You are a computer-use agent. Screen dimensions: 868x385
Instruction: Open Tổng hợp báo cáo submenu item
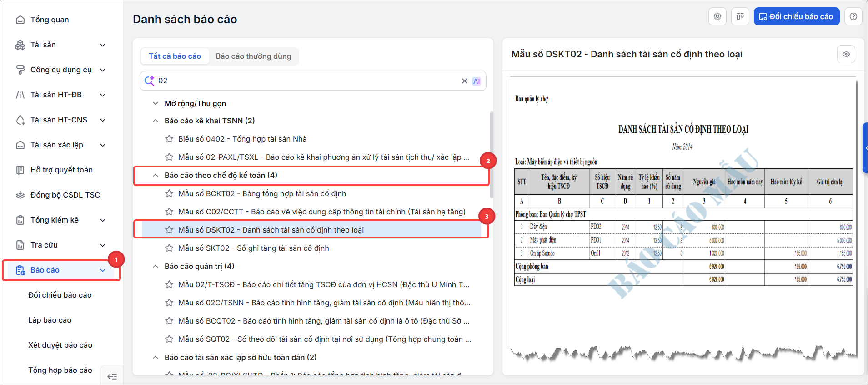[x=60, y=370]
